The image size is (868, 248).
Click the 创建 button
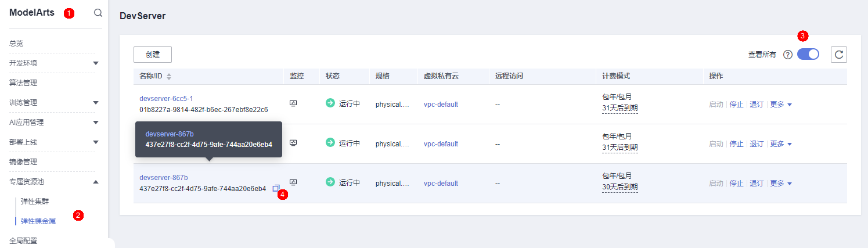pos(153,55)
